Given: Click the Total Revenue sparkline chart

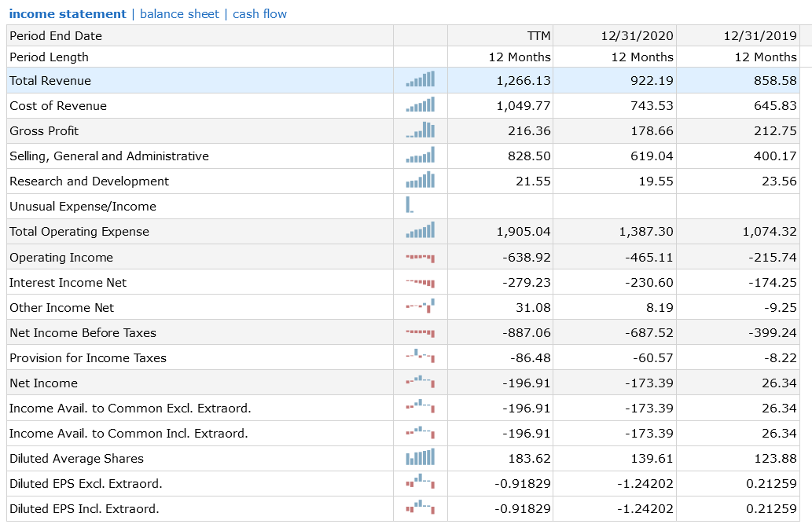Looking at the screenshot, I should point(421,80).
